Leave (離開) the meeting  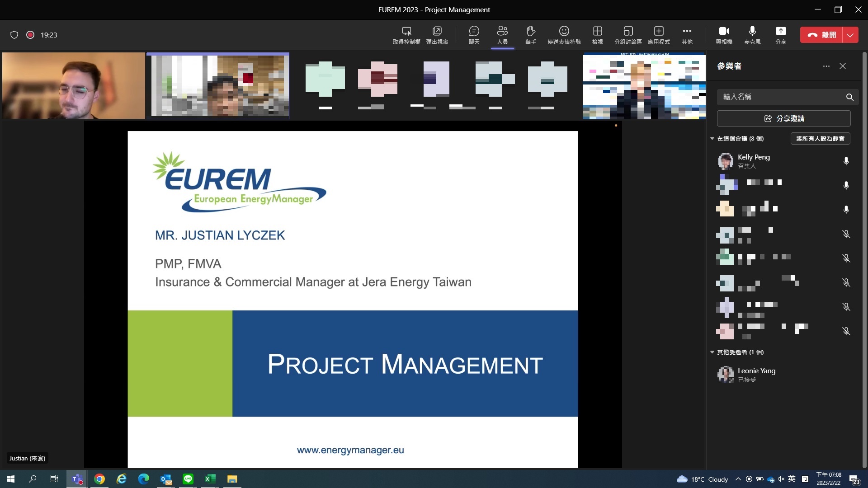(x=821, y=35)
